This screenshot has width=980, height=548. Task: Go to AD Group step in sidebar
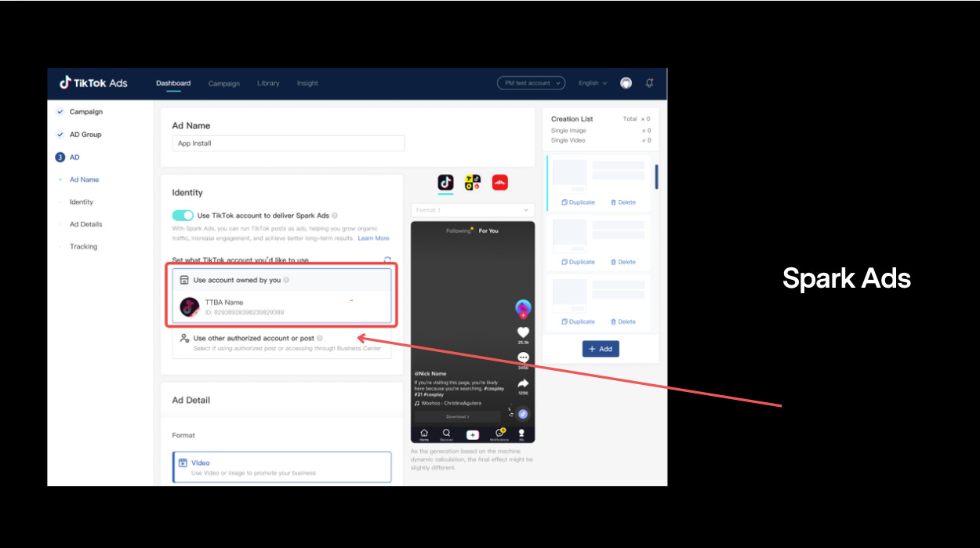point(85,135)
